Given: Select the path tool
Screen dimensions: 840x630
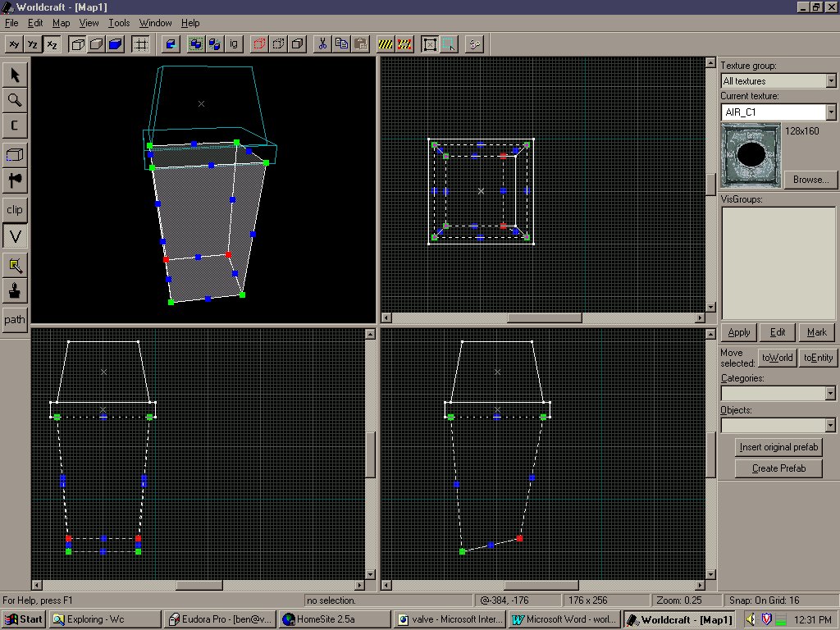Looking at the screenshot, I should coord(15,320).
